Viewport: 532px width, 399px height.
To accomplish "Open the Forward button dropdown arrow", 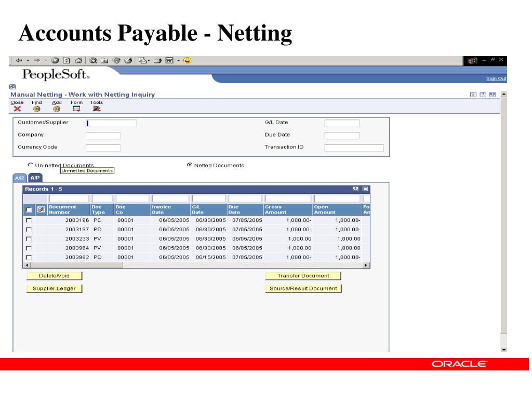I will (x=46, y=60).
